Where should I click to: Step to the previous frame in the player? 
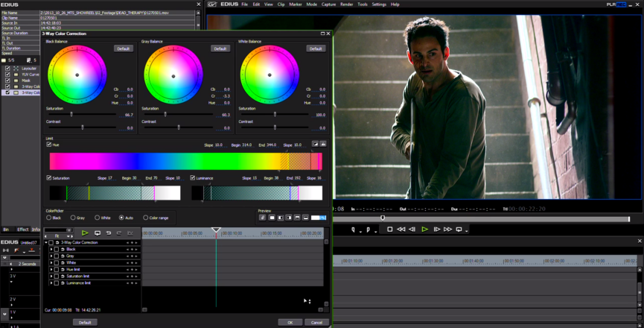tap(412, 230)
